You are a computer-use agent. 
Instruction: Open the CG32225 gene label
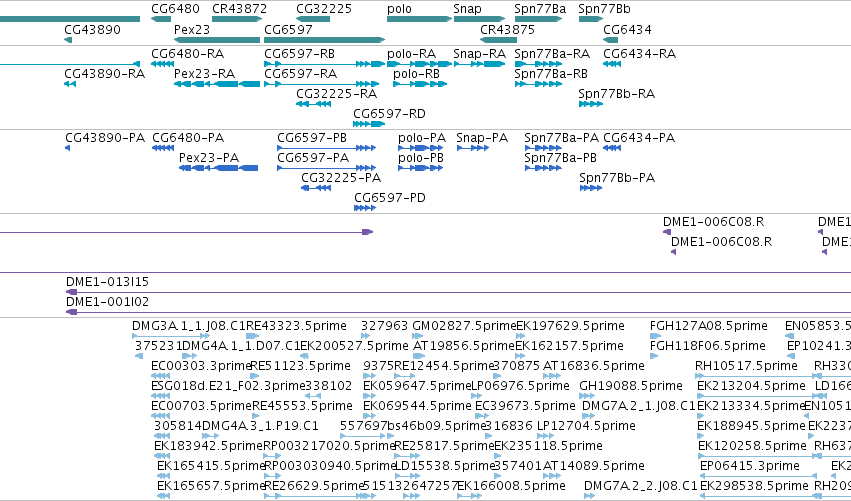click(324, 9)
